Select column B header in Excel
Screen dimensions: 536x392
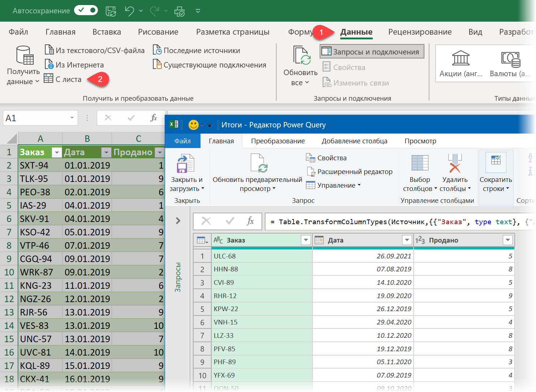(87, 139)
